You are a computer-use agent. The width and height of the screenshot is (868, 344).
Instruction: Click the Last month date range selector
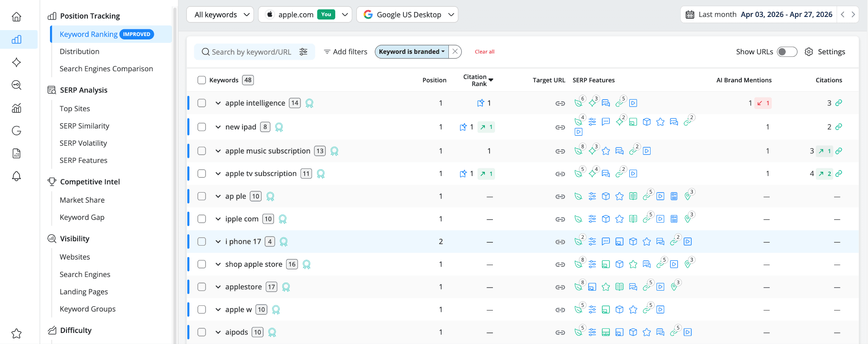click(759, 14)
